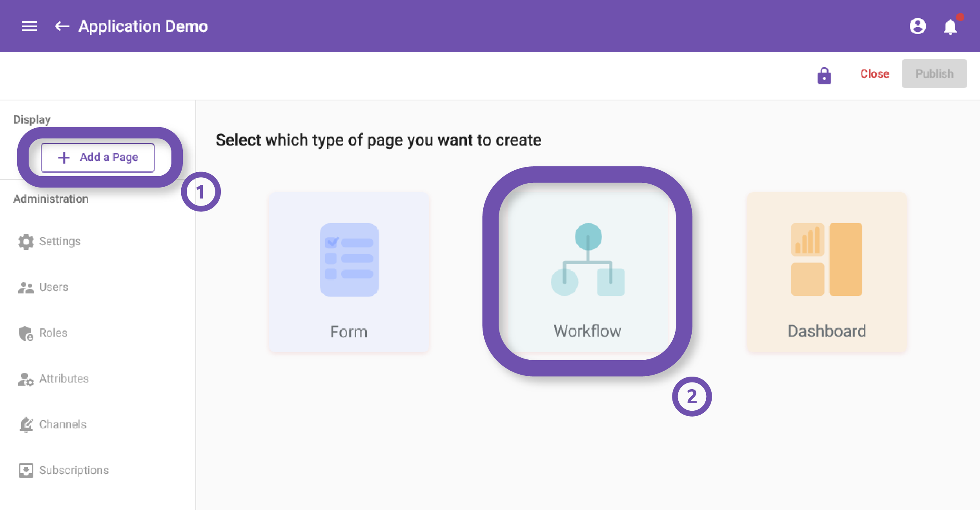Click the Attributes icon in sidebar
Screen dimensions: 980x510
(x=24, y=378)
